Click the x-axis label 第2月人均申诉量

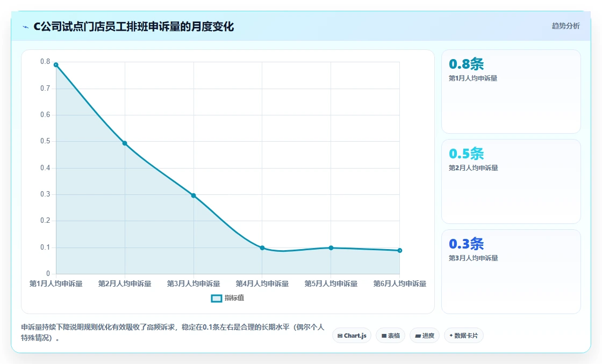(125, 284)
